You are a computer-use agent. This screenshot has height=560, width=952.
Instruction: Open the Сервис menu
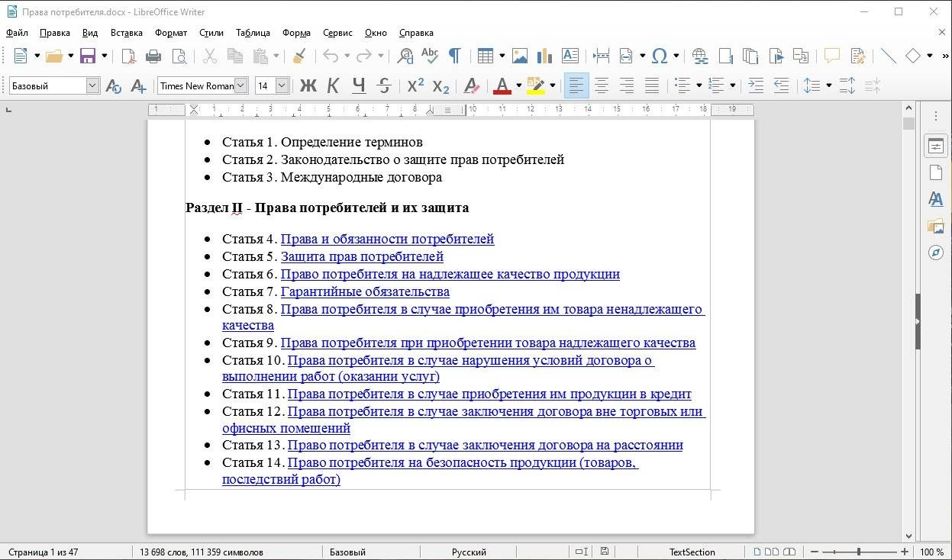(x=337, y=33)
